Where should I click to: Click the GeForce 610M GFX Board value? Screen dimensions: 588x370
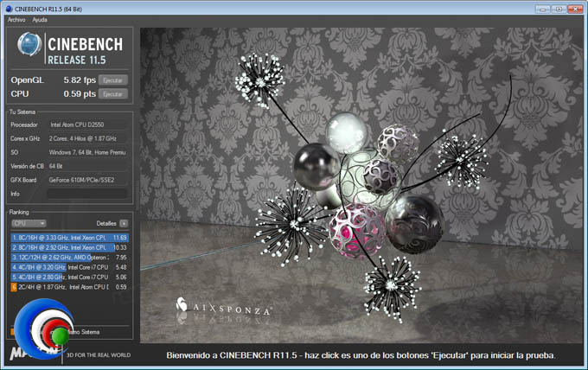point(81,180)
